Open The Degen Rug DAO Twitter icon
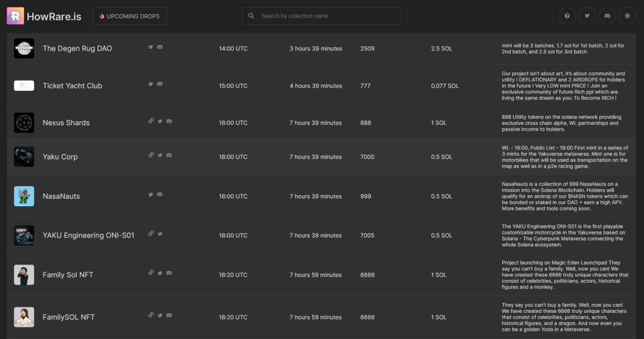644x339 pixels. (x=150, y=47)
